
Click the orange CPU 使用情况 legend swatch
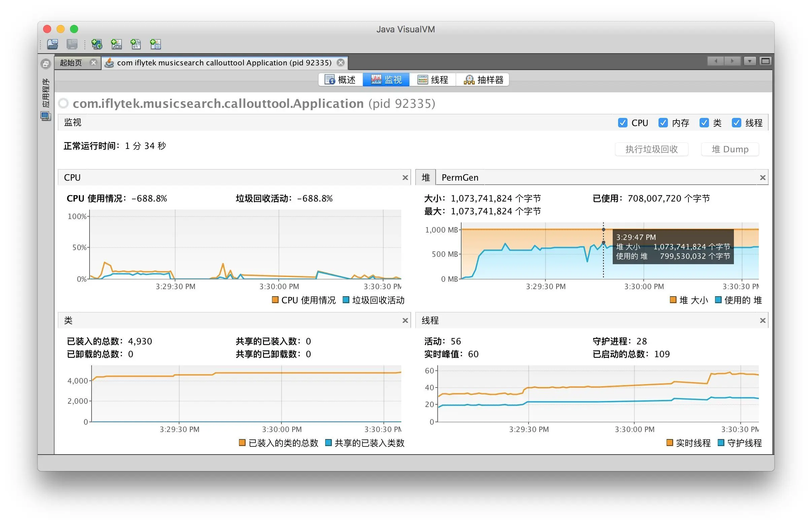(275, 300)
